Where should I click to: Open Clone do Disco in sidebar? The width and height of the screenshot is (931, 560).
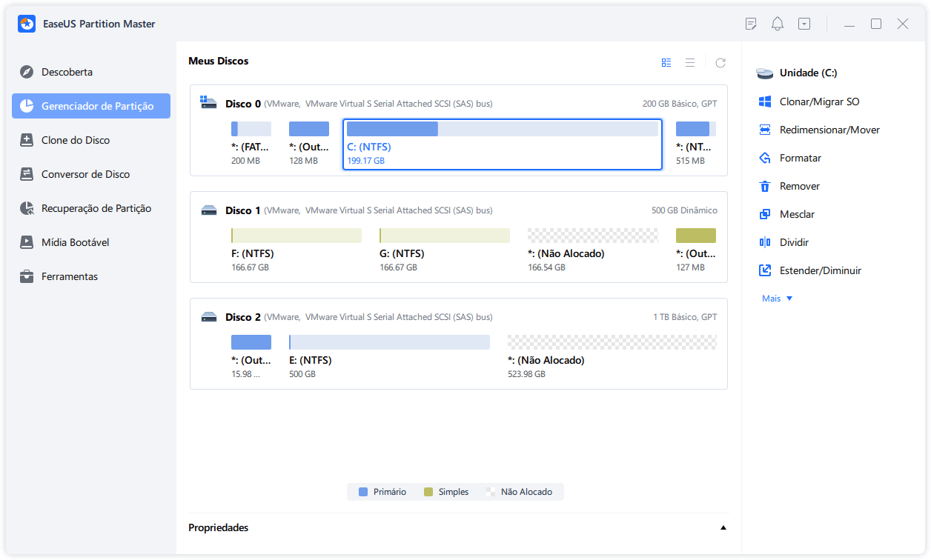(x=75, y=140)
